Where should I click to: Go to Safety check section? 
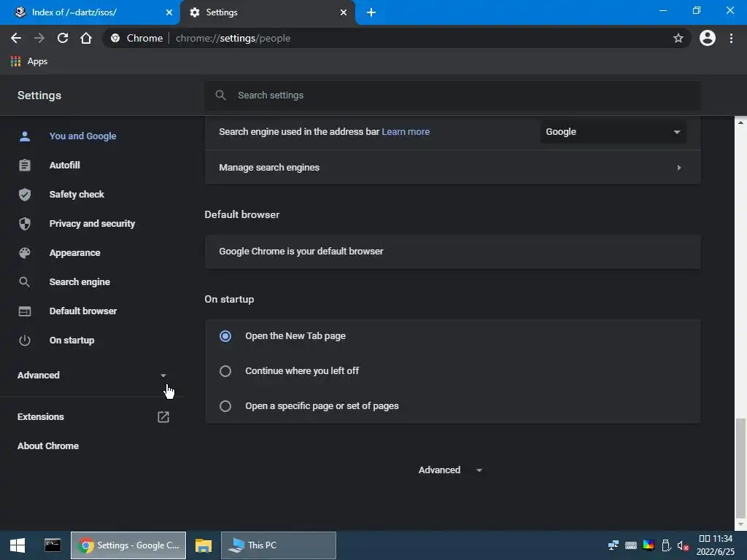click(77, 194)
